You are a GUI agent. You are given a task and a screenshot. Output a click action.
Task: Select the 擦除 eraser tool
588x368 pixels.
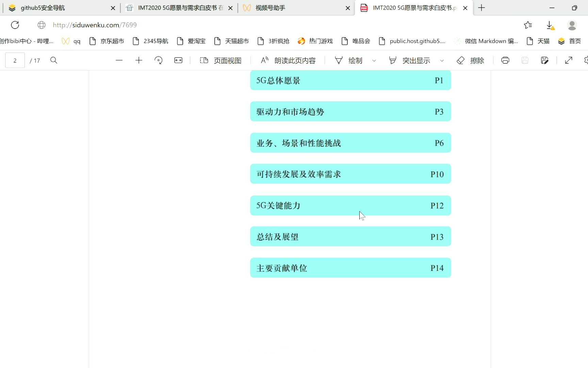click(470, 60)
